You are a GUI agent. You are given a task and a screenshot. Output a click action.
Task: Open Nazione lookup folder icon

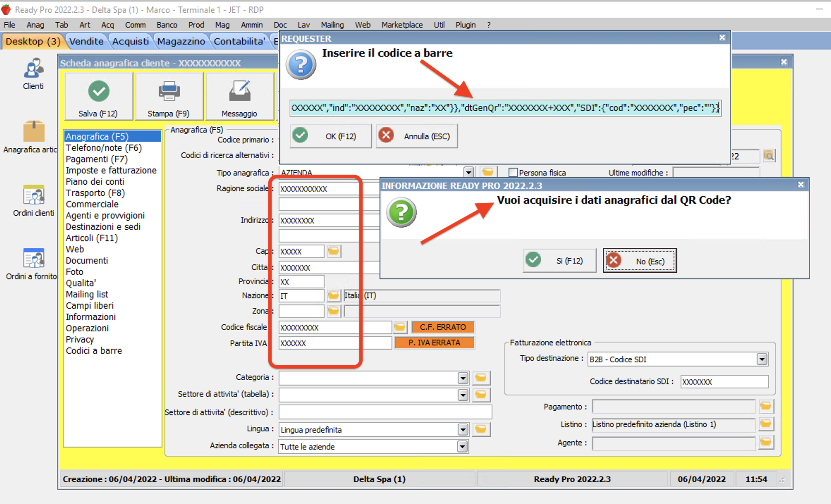[333, 295]
